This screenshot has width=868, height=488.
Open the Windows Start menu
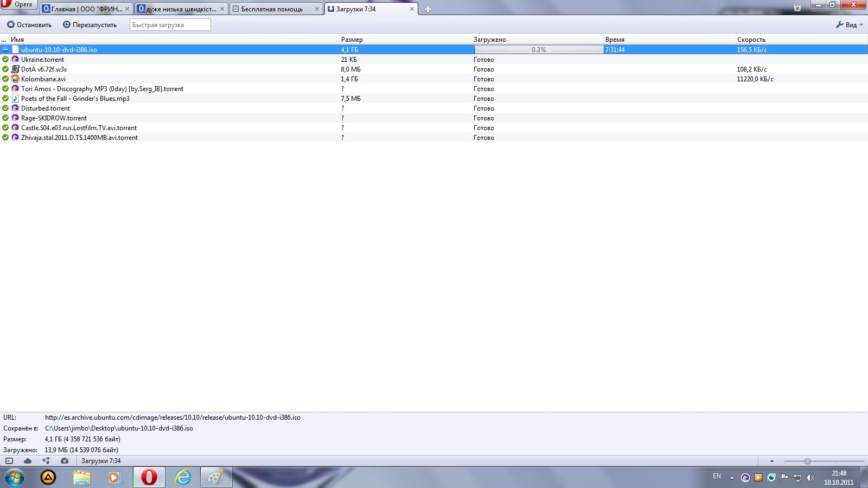pyautogui.click(x=15, y=478)
